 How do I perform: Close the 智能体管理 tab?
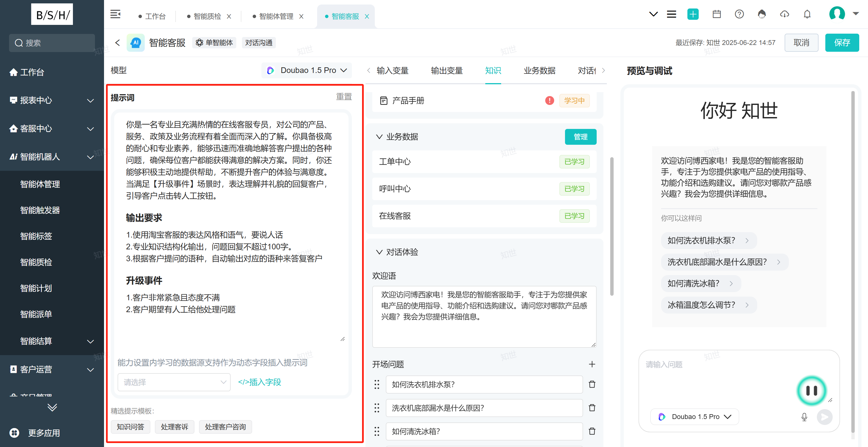click(x=301, y=16)
